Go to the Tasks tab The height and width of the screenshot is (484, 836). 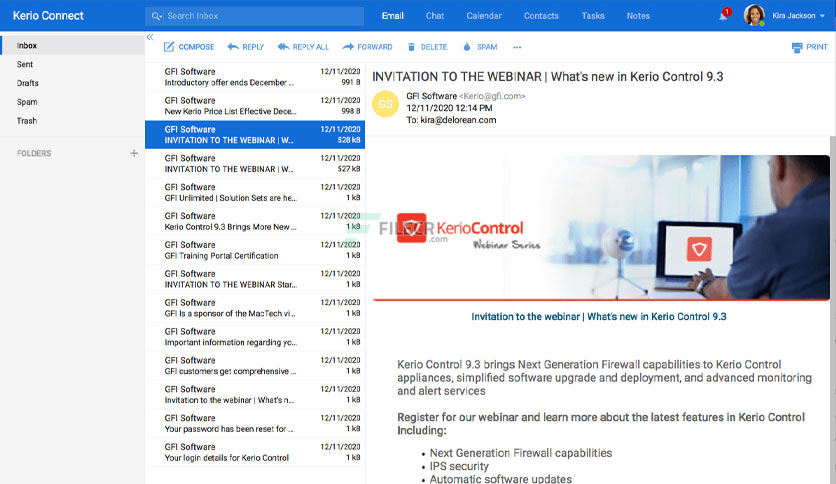[x=593, y=16]
